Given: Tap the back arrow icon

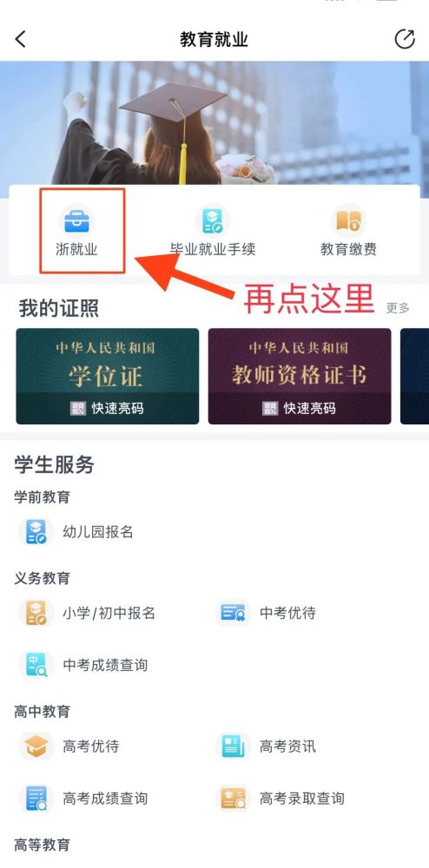Looking at the screenshot, I should click(x=21, y=39).
